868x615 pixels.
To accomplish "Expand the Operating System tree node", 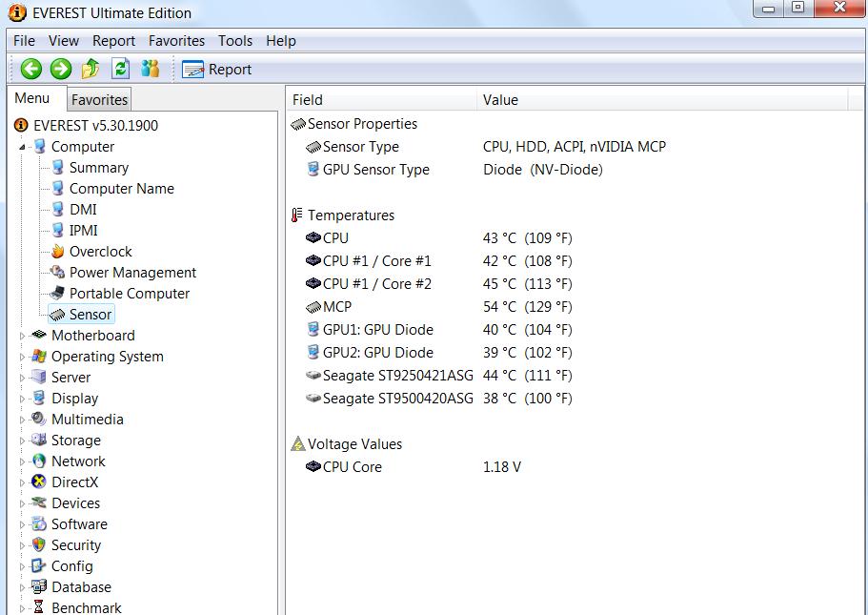I will click(22, 357).
